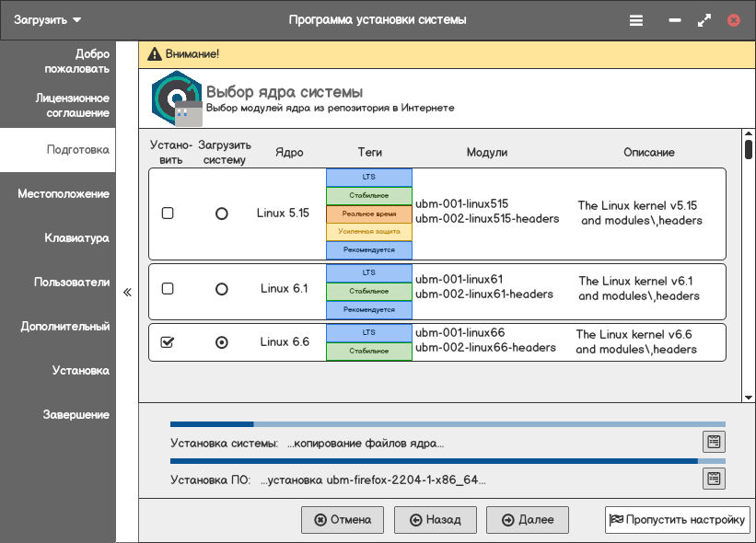Go to the Местоположение step
This screenshot has width=756, height=543.
click(63, 194)
